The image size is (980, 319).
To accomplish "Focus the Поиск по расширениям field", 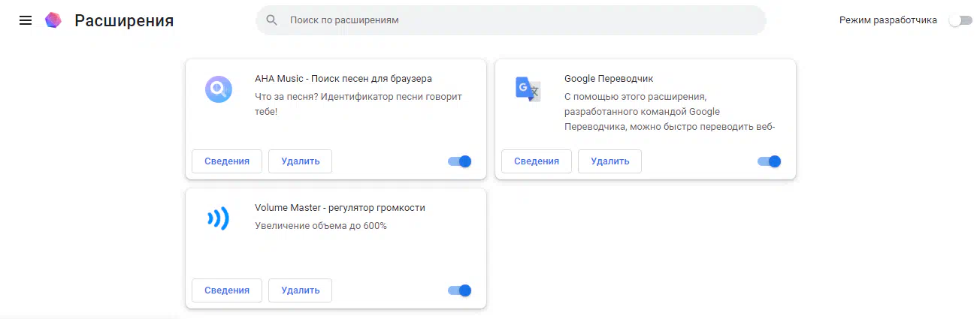I will (511, 20).
